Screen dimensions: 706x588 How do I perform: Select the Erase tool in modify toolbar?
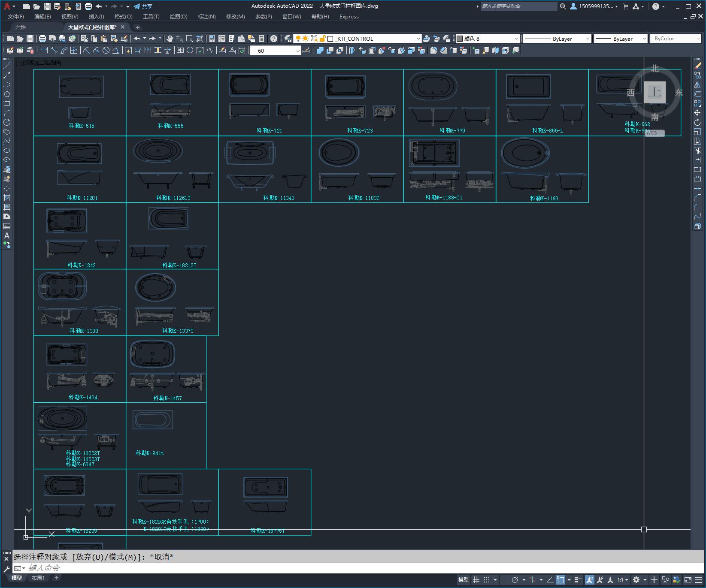coord(697,66)
